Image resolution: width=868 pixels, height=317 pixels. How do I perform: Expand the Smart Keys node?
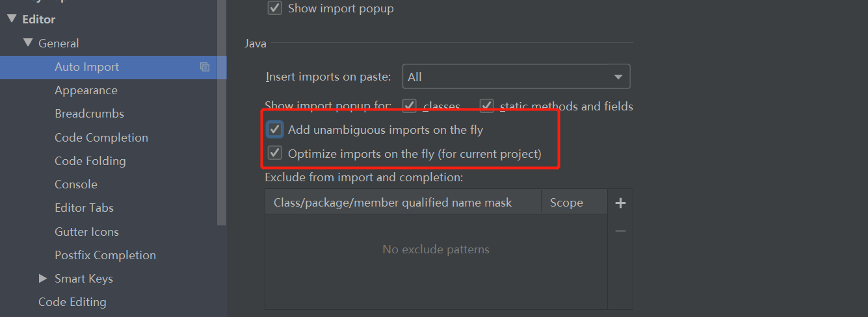coord(43,278)
